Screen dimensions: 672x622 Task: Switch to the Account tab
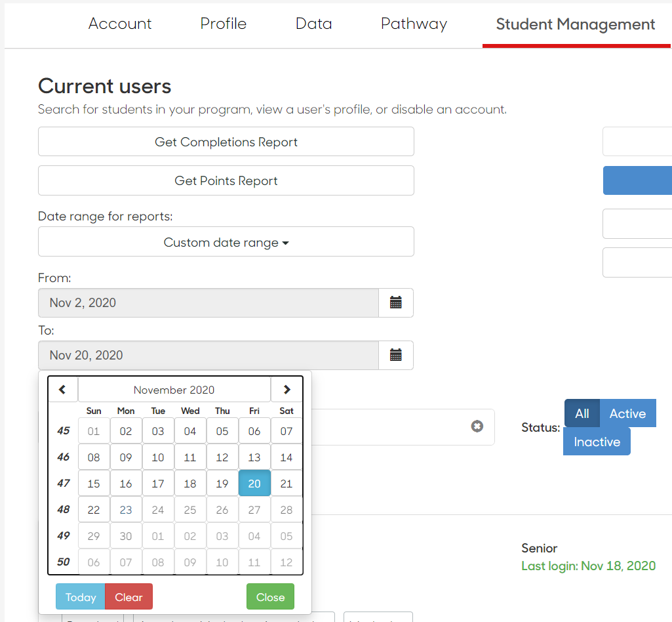[x=120, y=24]
